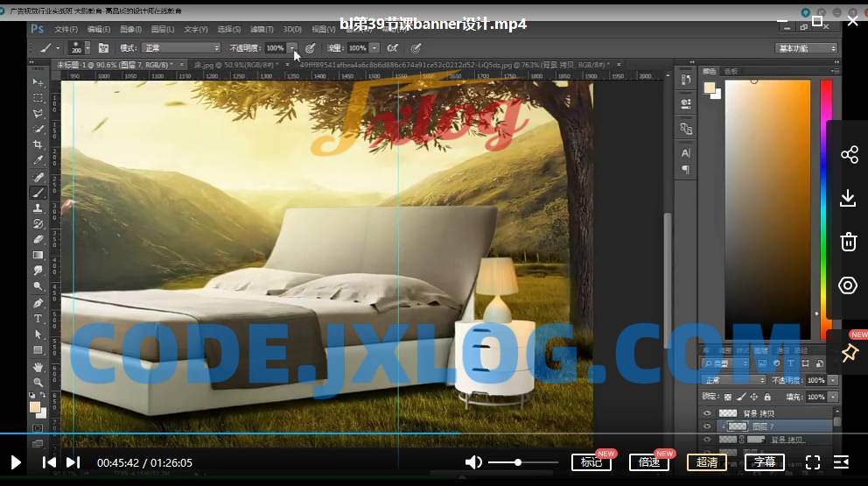Viewport: 868px width, 486px height.
Task: Skip to the next video
Action: 73,462
